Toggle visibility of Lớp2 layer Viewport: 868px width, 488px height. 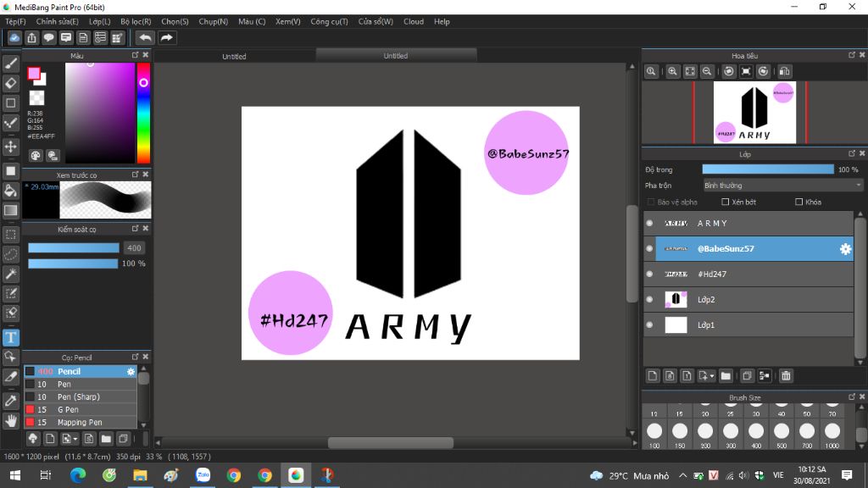pos(649,299)
